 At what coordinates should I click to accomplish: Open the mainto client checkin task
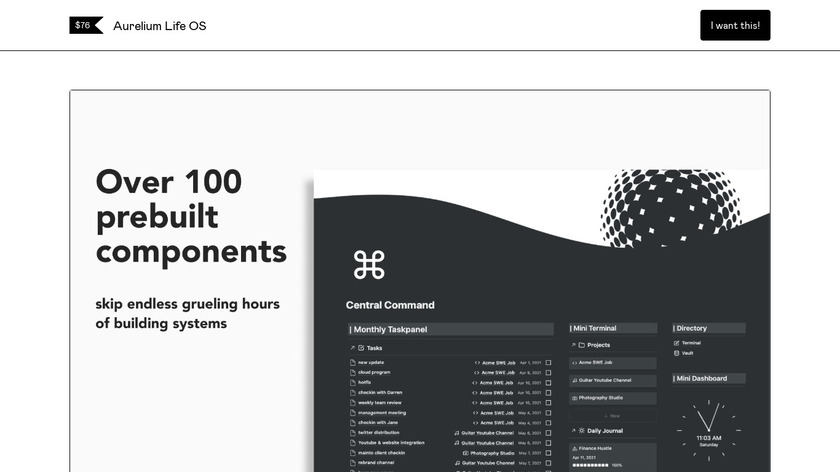[x=381, y=453]
